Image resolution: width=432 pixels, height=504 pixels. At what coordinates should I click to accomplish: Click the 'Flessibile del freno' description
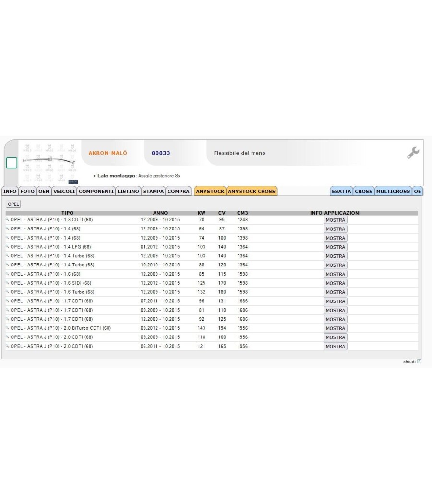point(240,153)
